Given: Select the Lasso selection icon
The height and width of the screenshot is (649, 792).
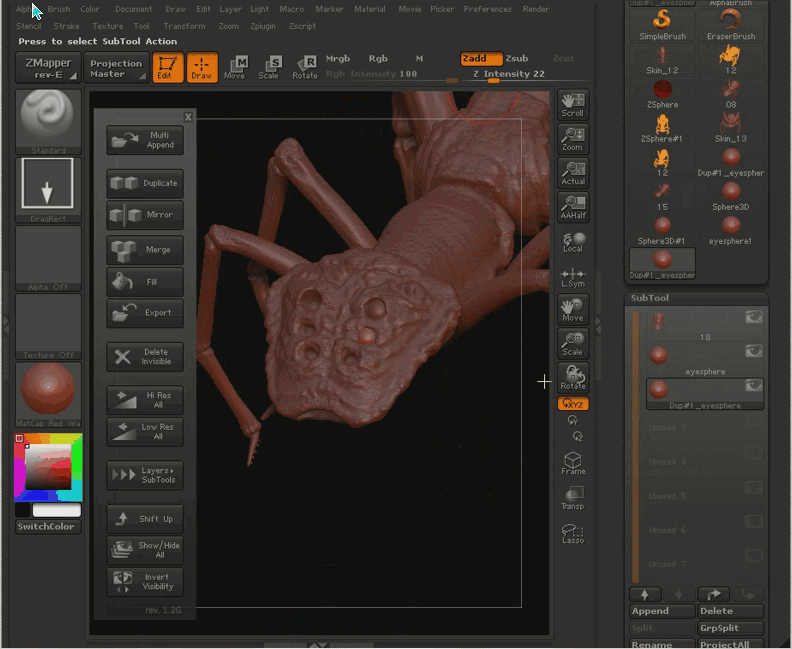Looking at the screenshot, I should 572,533.
